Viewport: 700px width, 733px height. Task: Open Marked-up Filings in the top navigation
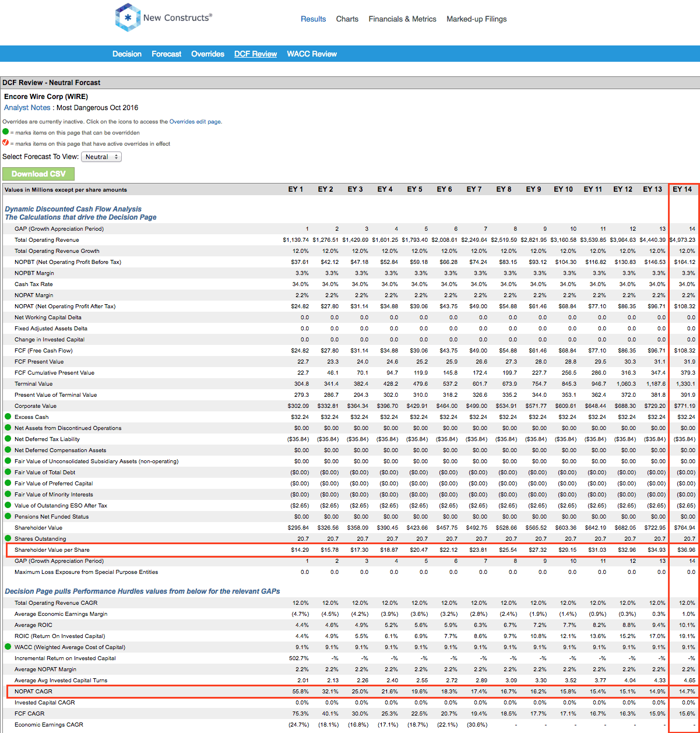point(477,19)
